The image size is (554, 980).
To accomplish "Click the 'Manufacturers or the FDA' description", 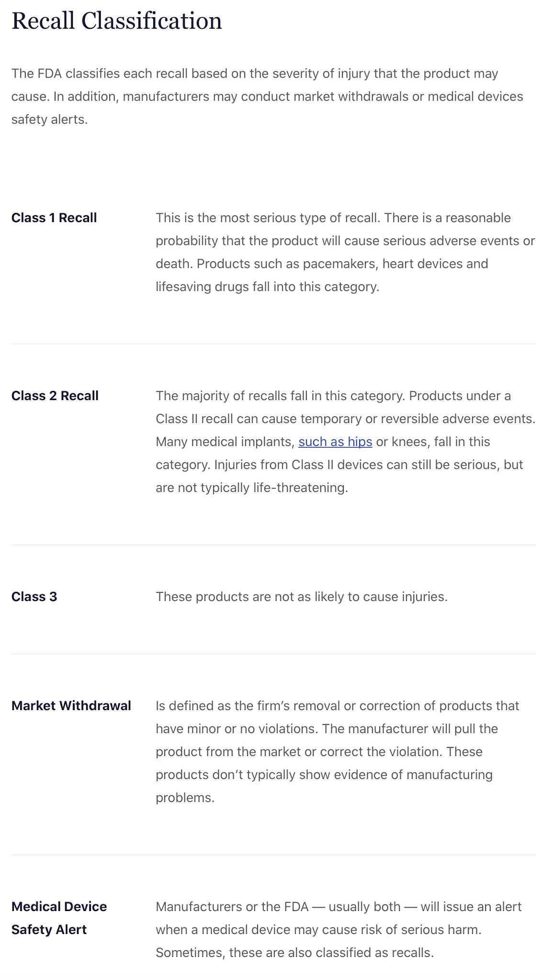I will 339,930.
